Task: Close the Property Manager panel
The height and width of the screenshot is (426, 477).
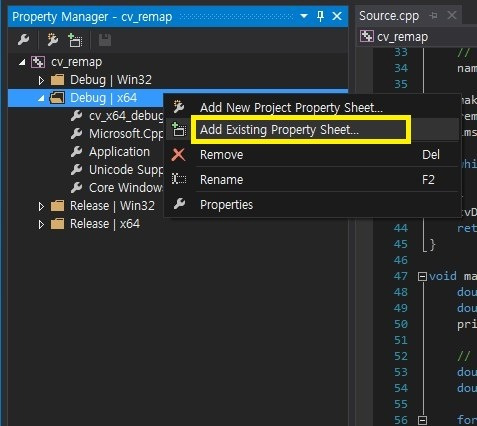Action: [x=337, y=16]
